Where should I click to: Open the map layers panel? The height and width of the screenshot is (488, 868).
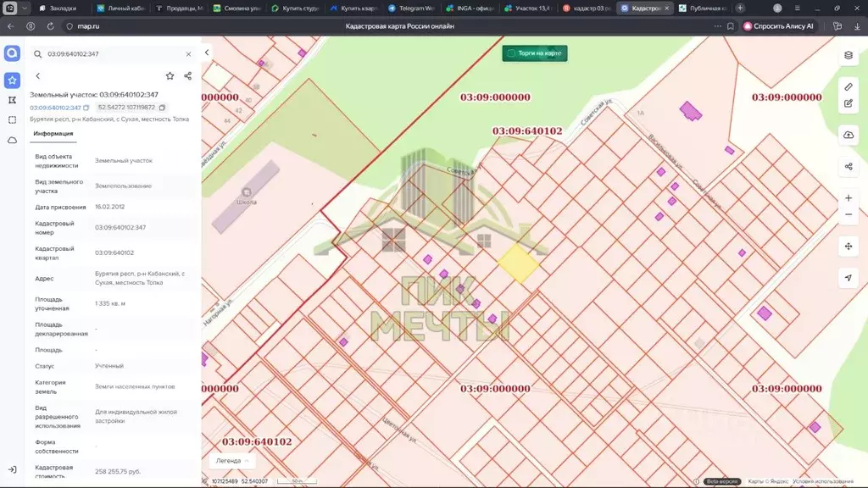[x=849, y=56]
